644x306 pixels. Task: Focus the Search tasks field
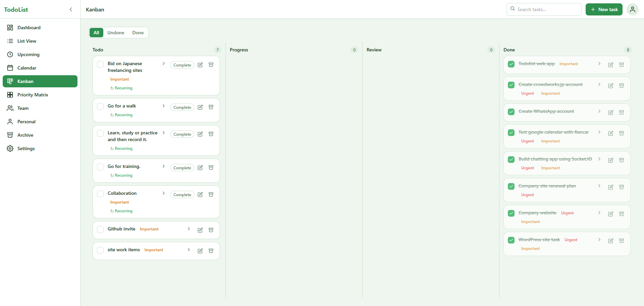(x=544, y=9)
